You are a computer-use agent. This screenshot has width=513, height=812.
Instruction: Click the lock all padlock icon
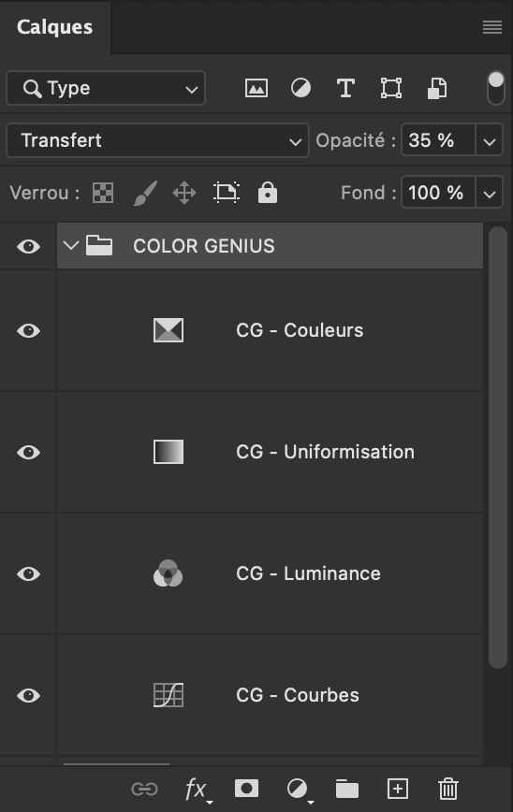point(268,192)
